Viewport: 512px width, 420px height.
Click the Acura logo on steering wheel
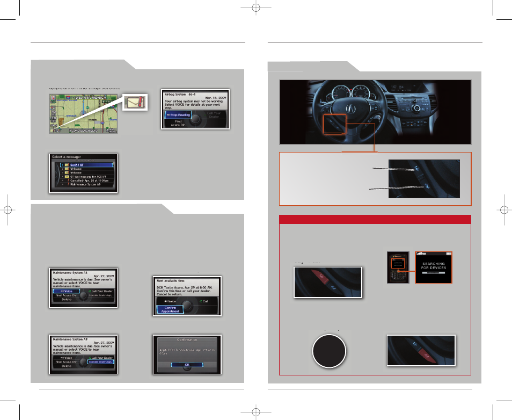[x=351, y=109]
